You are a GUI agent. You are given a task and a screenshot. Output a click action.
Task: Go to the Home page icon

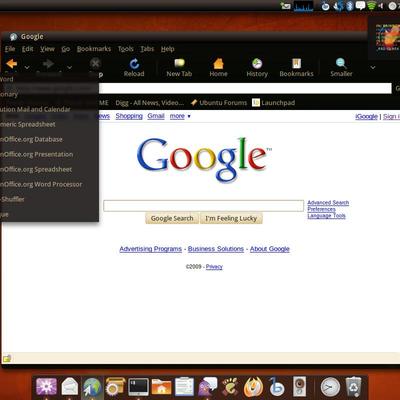click(218, 68)
